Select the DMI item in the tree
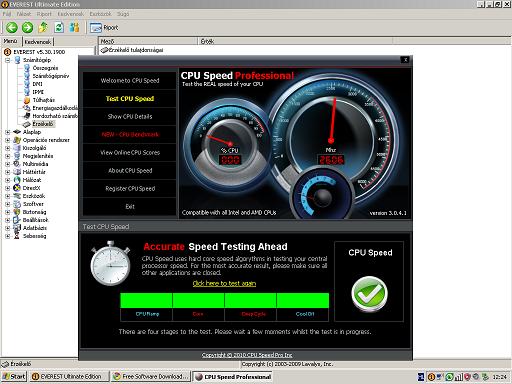Image resolution: width=512 pixels, height=384 pixels. coord(37,84)
